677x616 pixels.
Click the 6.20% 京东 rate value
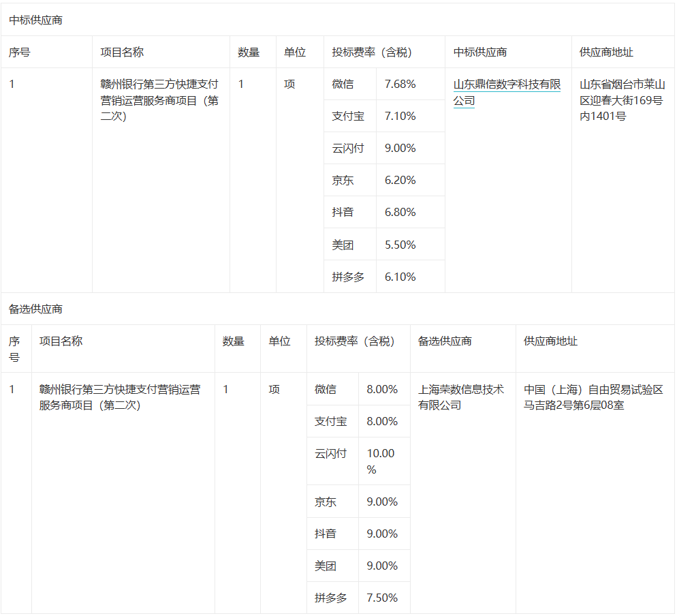pos(400,181)
